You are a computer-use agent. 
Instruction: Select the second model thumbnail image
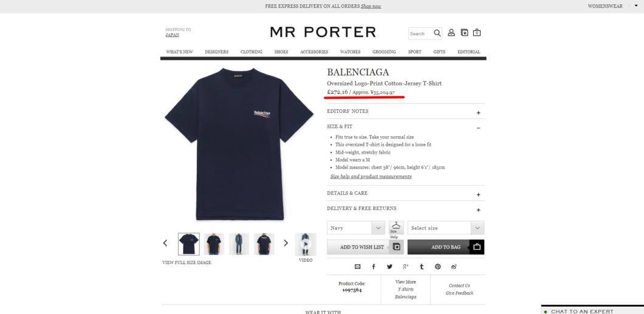214,244
